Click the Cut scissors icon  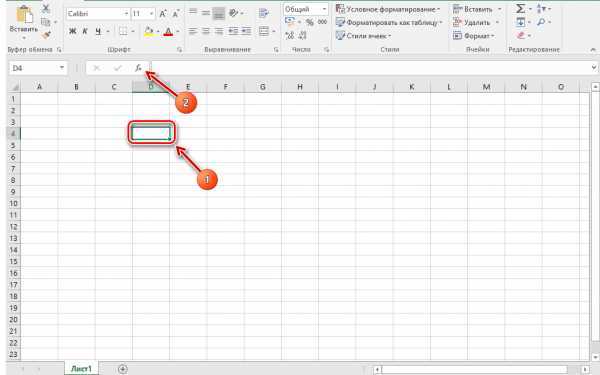click(x=46, y=8)
